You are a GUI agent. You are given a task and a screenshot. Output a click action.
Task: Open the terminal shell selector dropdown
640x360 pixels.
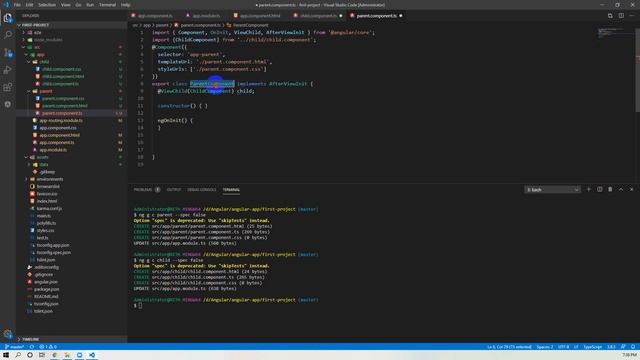point(552,190)
